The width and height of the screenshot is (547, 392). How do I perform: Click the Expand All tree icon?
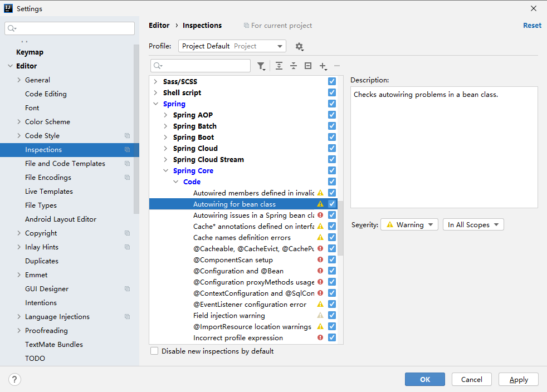pyautogui.click(x=279, y=66)
